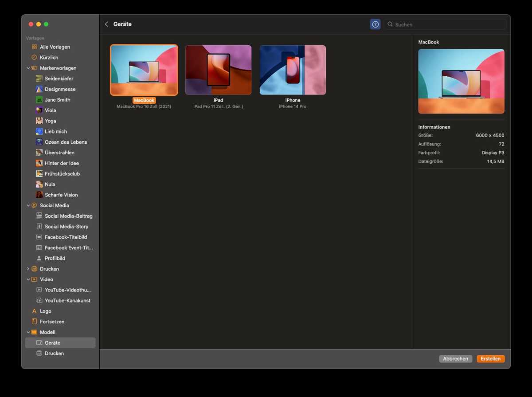Click the Display P3 color profile value

pyautogui.click(x=493, y=153)
